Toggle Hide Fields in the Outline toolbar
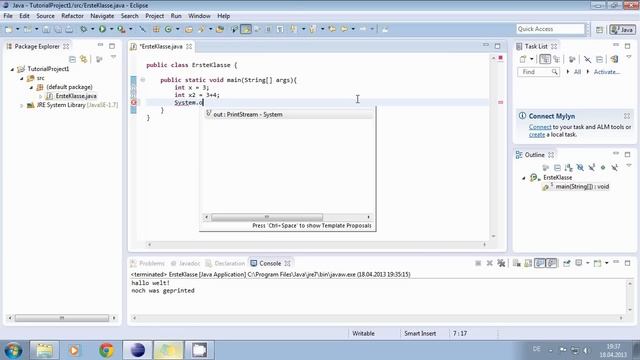The width and height of the screenshot is (640, 360). pos(580,167)
